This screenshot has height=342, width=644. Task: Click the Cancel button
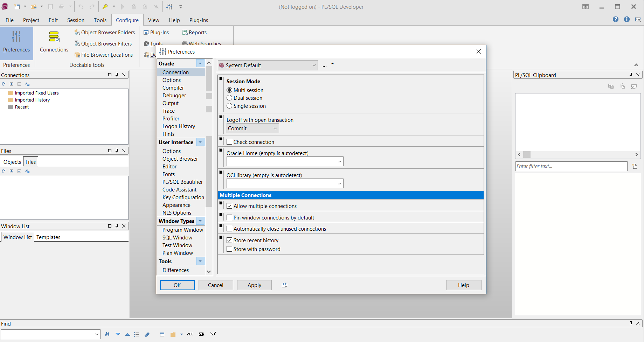click(x=216, y=285)
